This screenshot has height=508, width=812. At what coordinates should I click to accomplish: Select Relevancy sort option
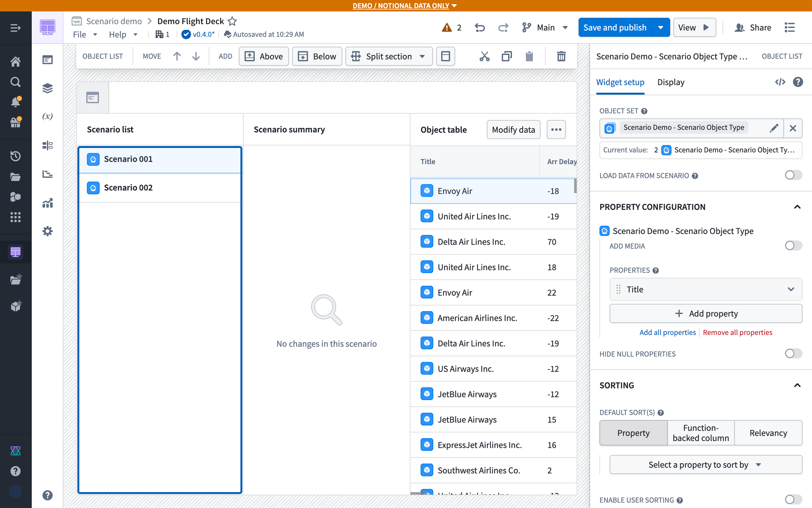[x=768, y=433]
